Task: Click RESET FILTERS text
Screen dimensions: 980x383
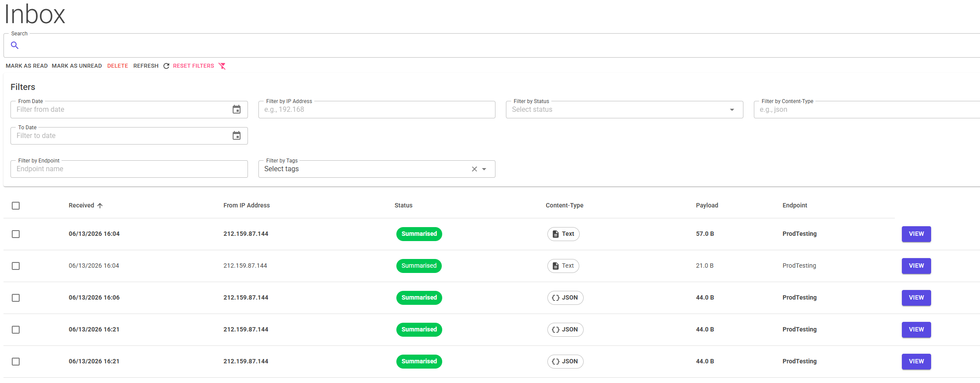Action: click(193, 66)
